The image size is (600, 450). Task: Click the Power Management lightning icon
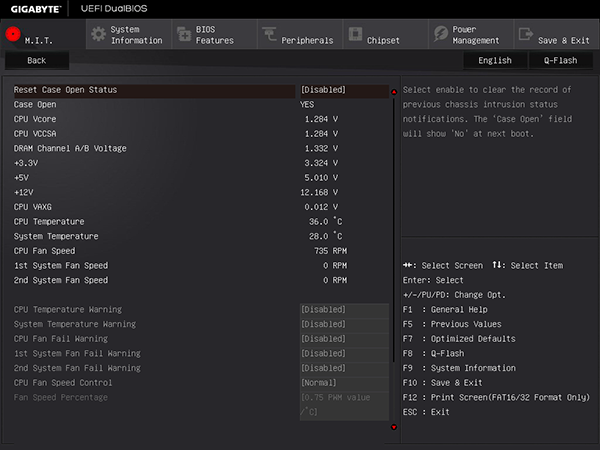(440, 34)
